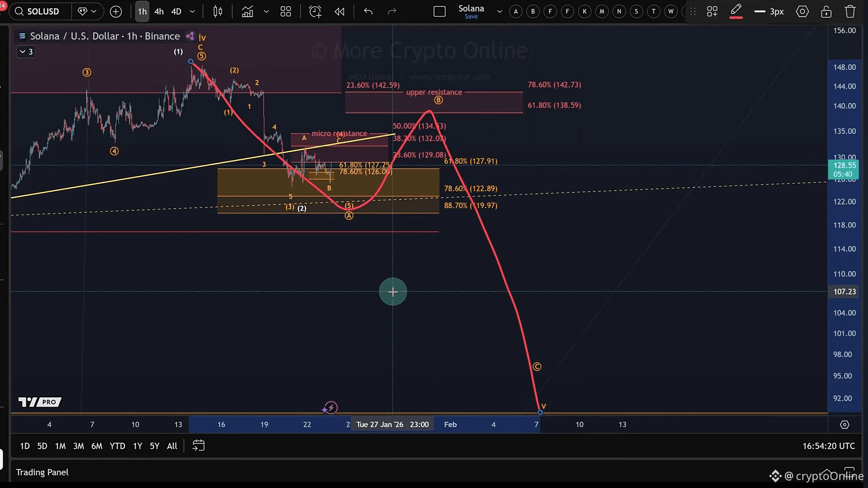Start bar replay with the rewind icon
This screenshot has height=488, width=868.
339,12
